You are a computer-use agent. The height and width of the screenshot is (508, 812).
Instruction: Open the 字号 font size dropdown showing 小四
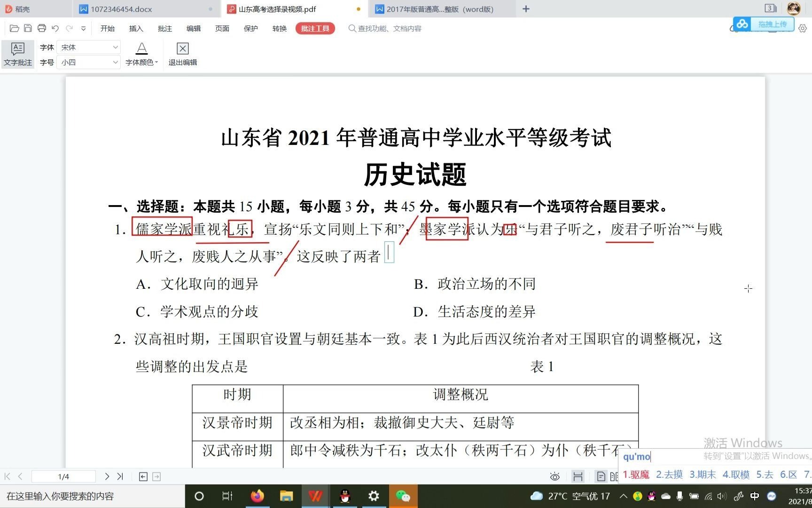[89, 62]
